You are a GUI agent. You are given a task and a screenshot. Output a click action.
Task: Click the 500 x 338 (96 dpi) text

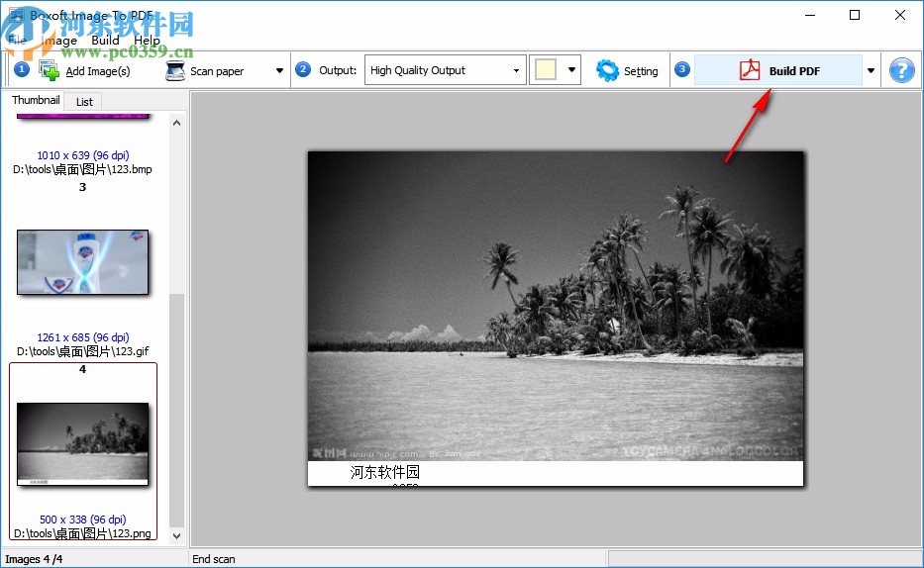tap(82, 520)
